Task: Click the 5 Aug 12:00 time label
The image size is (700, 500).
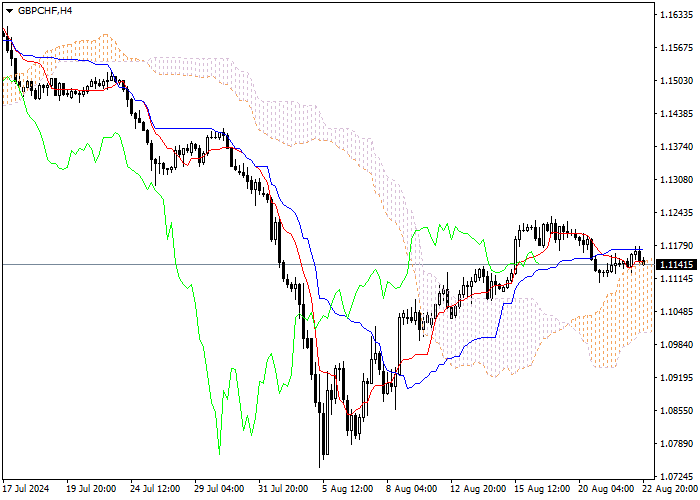Action: click(x=348, y=489)
